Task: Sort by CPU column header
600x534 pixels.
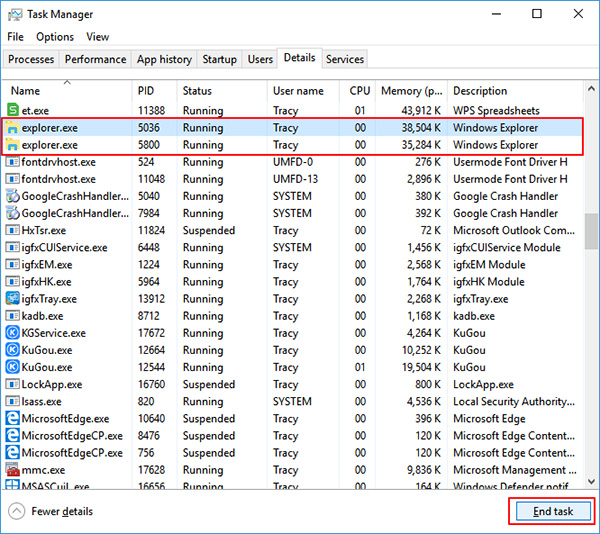Action: pos(360,91)
